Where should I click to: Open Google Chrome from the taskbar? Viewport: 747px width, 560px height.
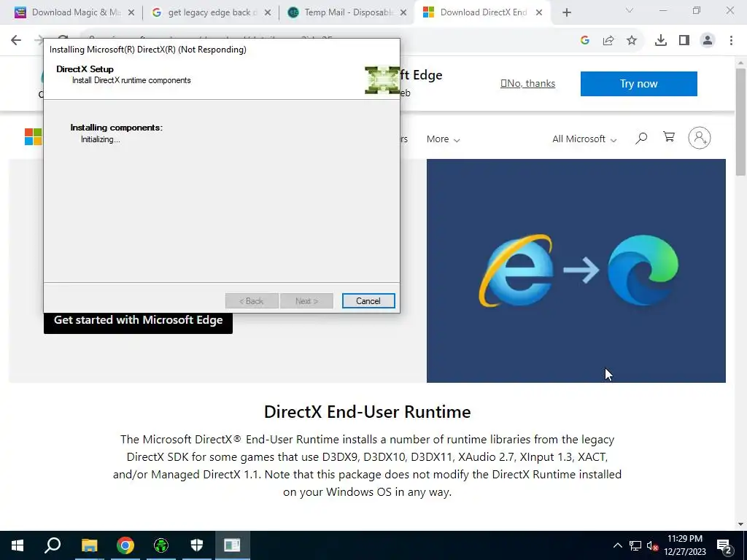click(x=125, y=545)
